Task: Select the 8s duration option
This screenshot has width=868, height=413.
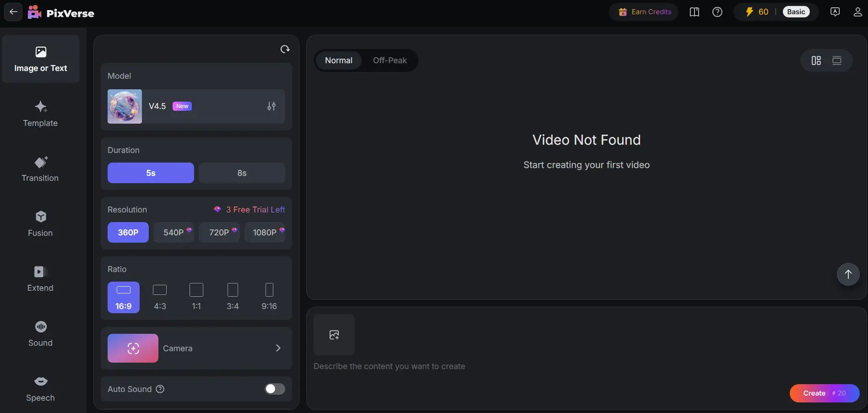Action: tap(242, 173)
